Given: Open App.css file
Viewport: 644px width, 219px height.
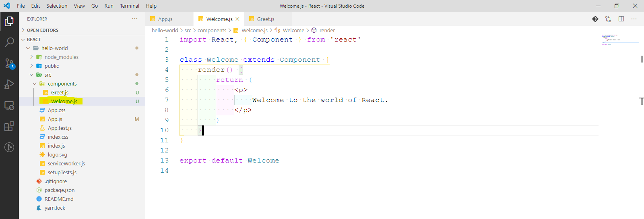Looking at the screenshot, I should tap(82, 110).
